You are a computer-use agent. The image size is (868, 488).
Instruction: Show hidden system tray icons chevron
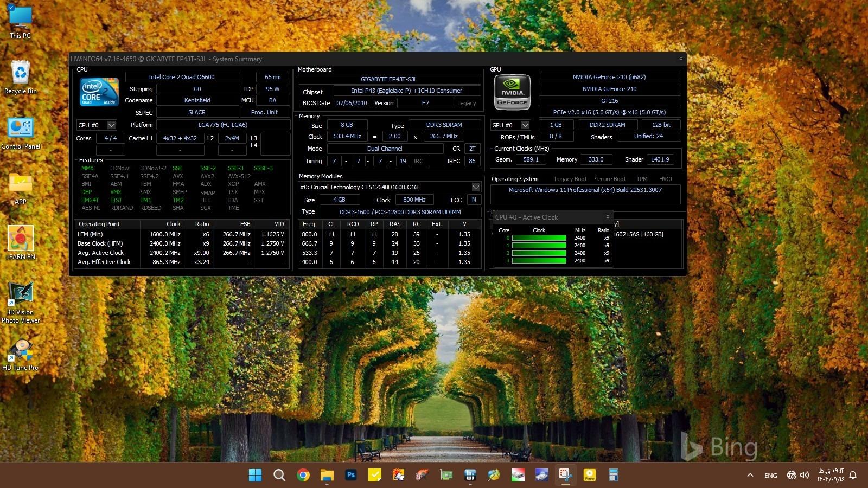click(750, 475)
